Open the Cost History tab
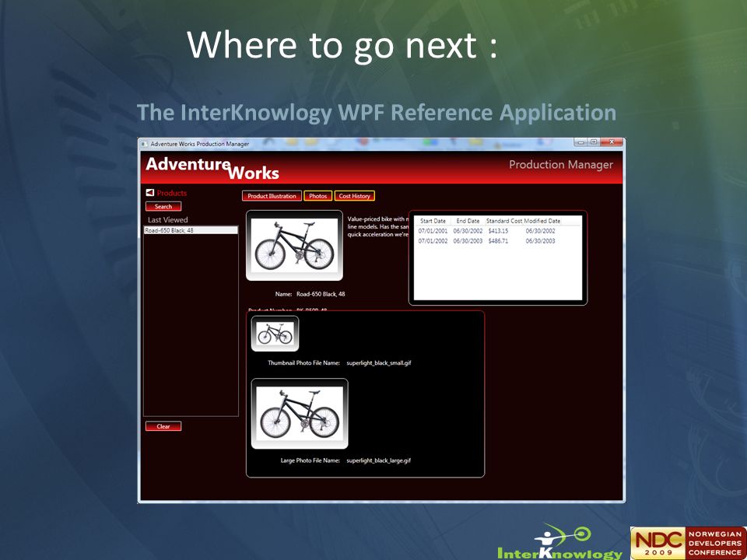Screen dimensions: 747x560 355,196
